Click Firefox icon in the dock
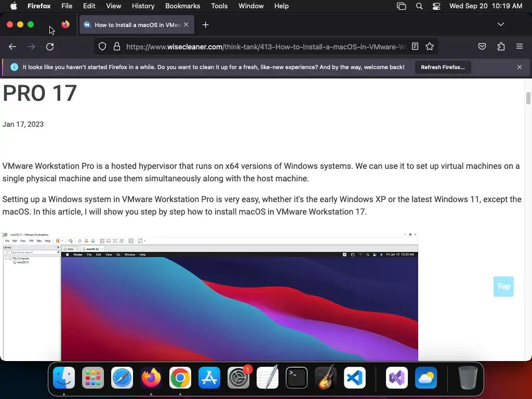532x399 pixels. [151, 378]
